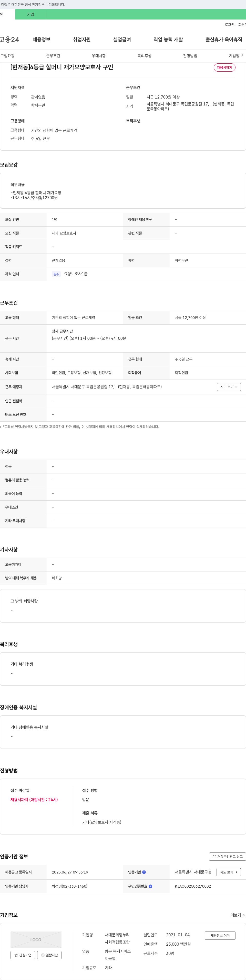Select the 요양보호사1급 license text

pos(76,274)
